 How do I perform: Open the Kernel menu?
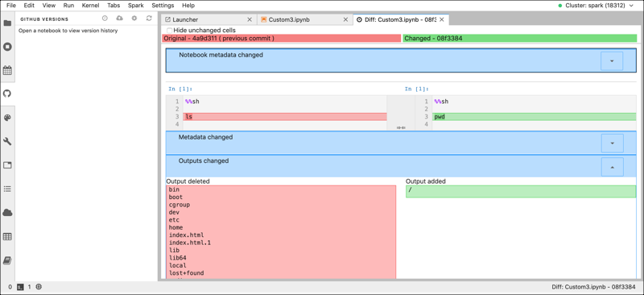(x=90, y=6)
